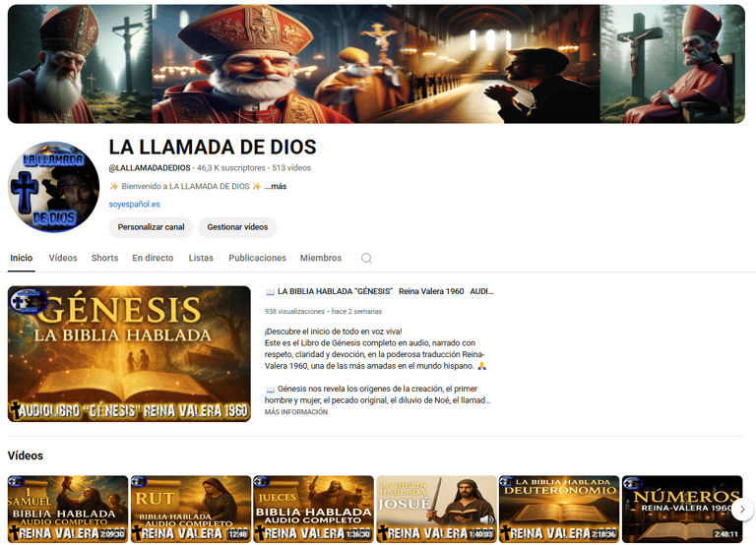The height and width of the screenshot is (545, 756).
Task: Open featured video title LA BIBLIA HABLADA GÉNESIS
Action: tap(379, 291)
